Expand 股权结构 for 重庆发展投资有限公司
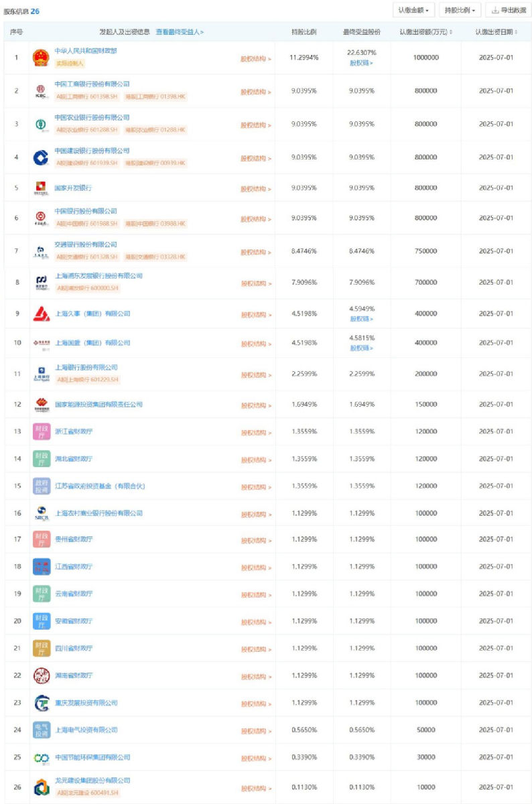 coord(256,703)
